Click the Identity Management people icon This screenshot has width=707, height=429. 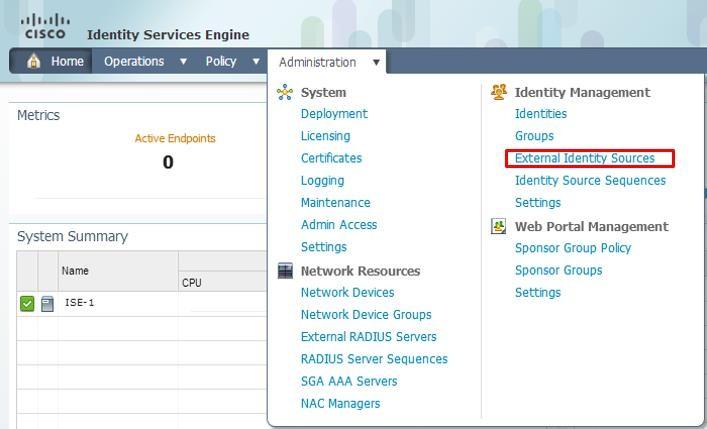(x=499, y=92)
